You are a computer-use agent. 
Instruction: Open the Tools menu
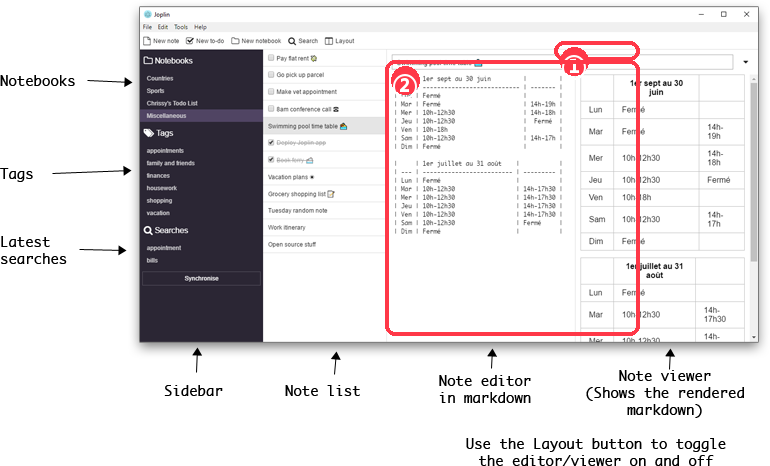coord(181,27)
